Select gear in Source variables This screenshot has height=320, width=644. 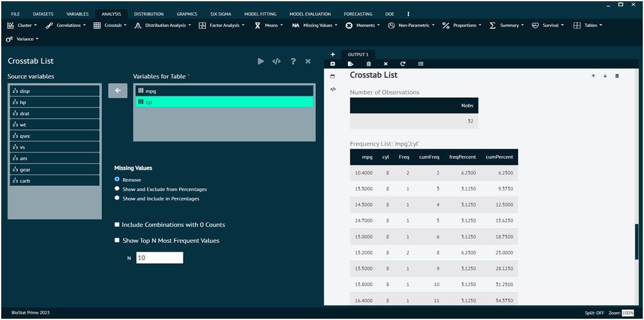(x=55, y=169)
